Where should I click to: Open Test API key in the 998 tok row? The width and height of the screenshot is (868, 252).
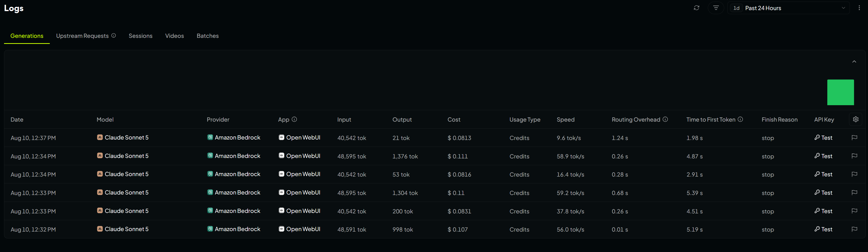click(824, 229)
